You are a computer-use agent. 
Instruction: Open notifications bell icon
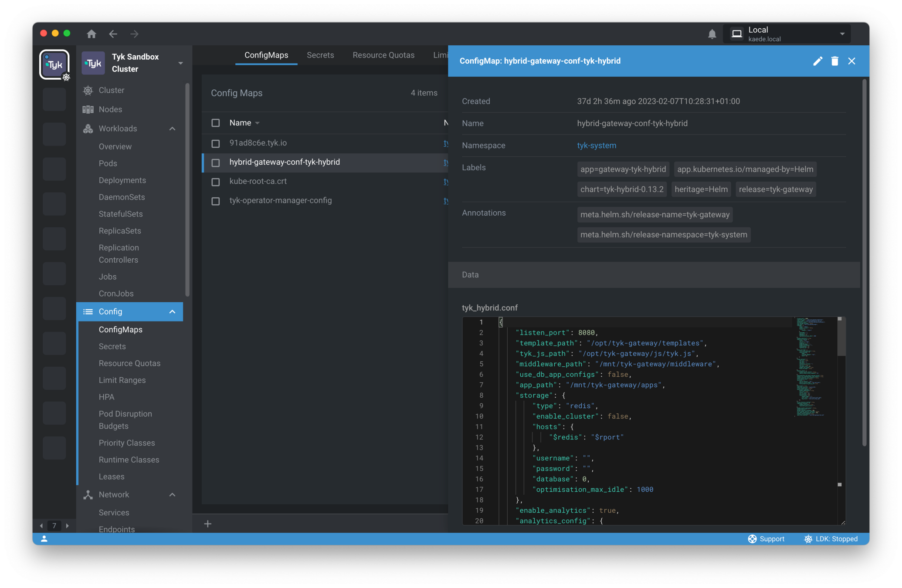click(712, 34)
